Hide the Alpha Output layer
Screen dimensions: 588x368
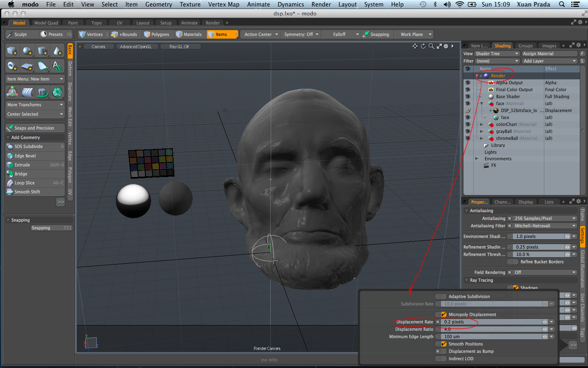[x=468, y=83]
